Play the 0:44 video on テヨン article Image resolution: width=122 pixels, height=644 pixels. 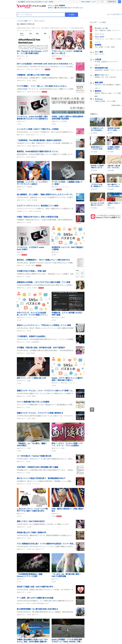point(80,547)
